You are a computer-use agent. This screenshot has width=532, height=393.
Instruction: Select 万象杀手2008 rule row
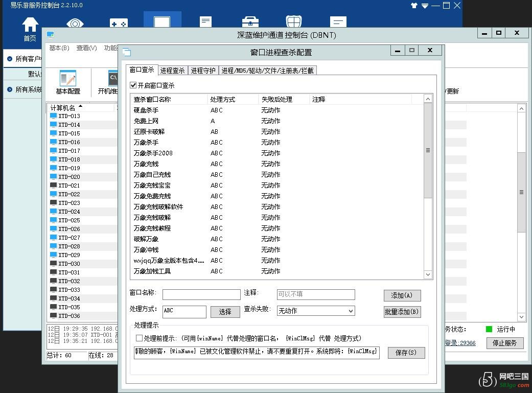click(277, 153)
